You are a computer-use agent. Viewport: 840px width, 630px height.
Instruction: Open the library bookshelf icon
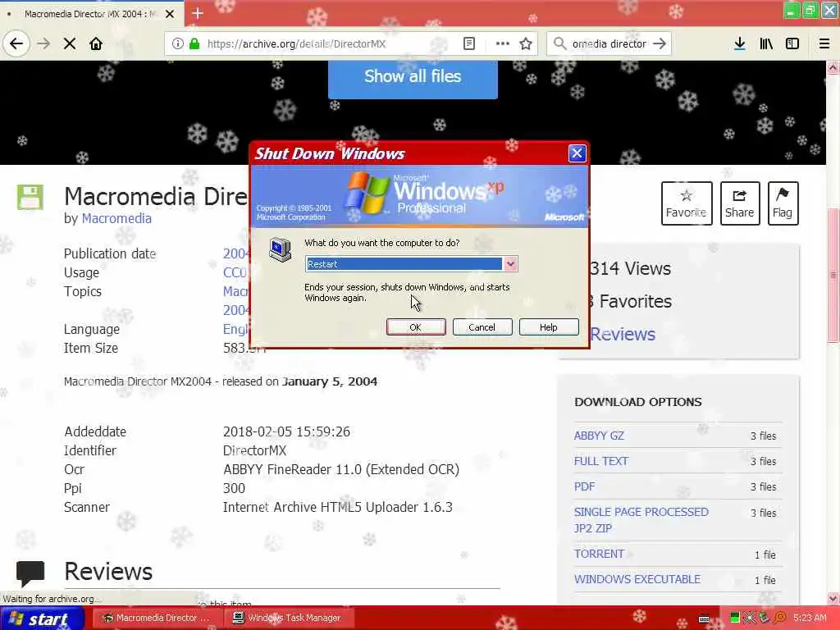coord(766,43)
